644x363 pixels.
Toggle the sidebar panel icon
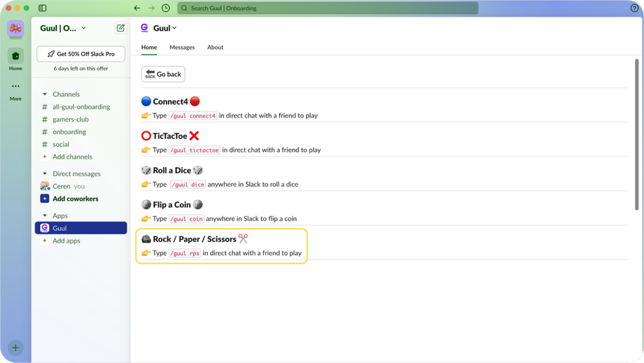point(42,8)
